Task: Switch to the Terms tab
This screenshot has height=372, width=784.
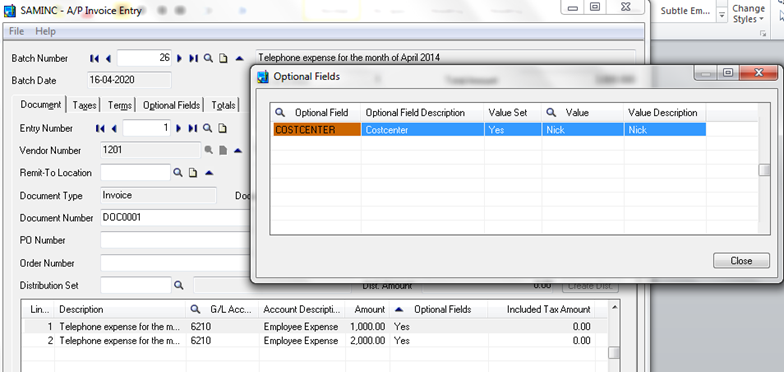Action: pyautogui.click(x=120, y=105)
